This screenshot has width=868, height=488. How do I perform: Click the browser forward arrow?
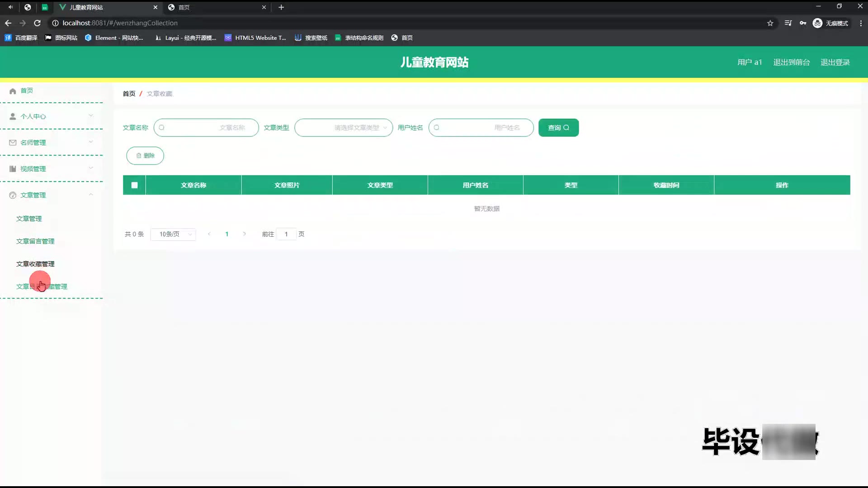pos(23,23)
